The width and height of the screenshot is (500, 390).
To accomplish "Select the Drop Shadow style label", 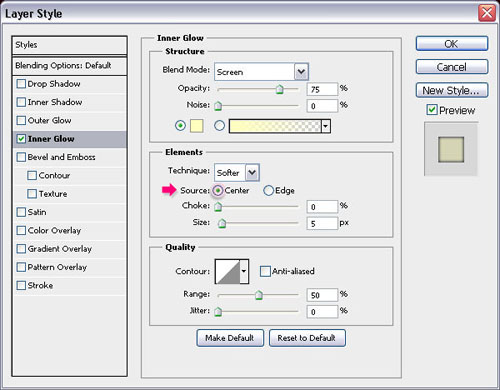I will 54,84.
